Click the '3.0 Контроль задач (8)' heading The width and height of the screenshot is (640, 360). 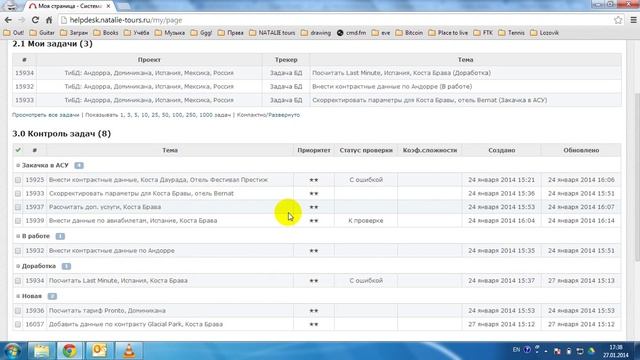[x=61, y=134]
